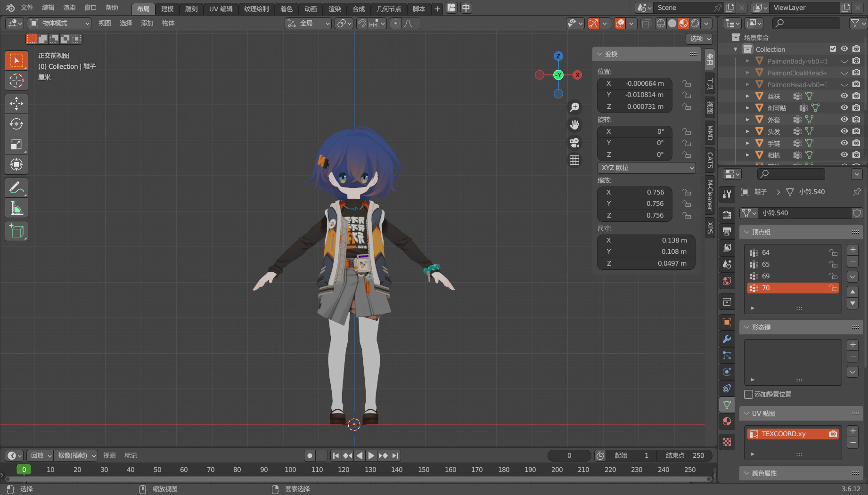The height and width of the screenshot is (495, 868).
Task: Pick the Annotate tool
Action: tap(16, 187)
